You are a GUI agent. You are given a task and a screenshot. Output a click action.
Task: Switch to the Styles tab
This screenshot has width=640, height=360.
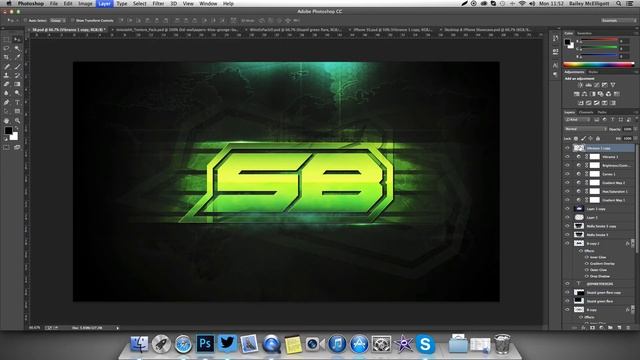point(593,72)
